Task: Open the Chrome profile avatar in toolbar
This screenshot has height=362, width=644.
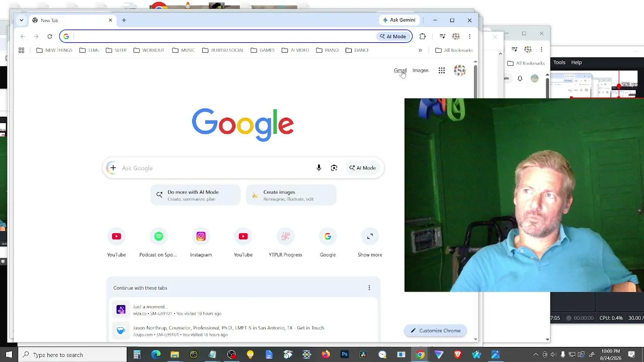Action: click(x=456, y=36)
